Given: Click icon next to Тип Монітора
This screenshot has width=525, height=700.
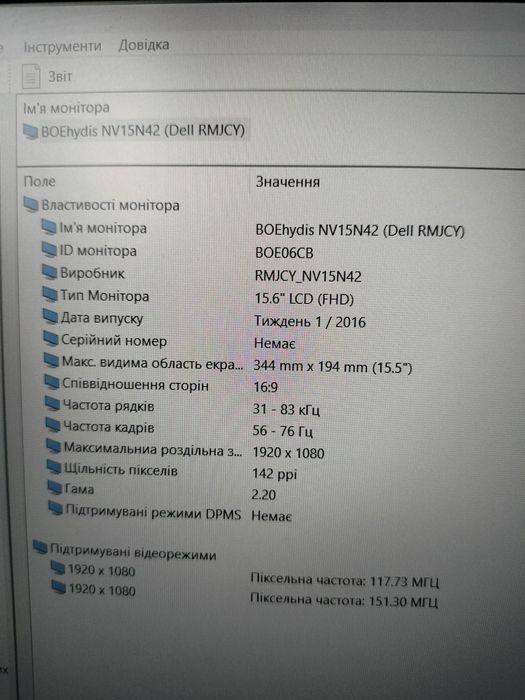Looking at the screenshot, I should tap(50, 294).
